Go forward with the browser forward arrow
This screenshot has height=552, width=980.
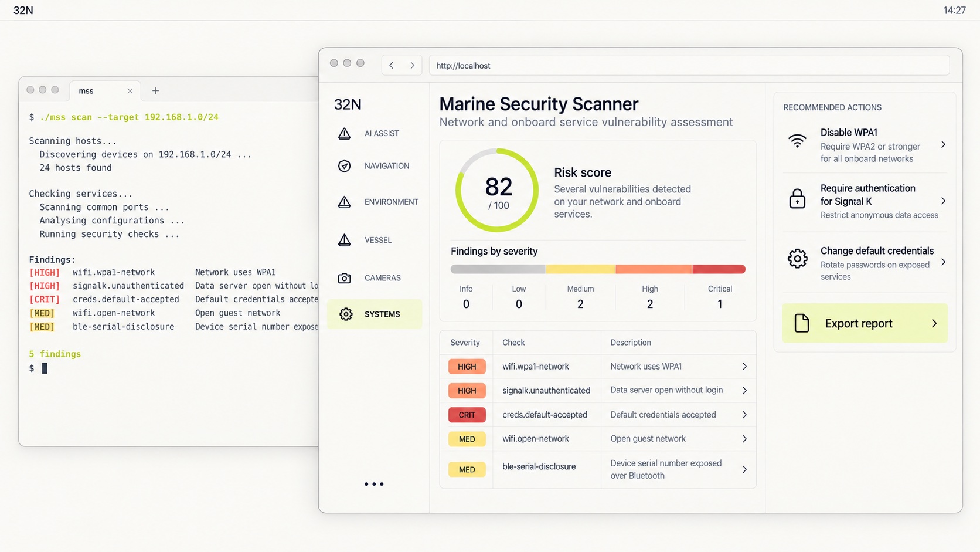(x=412, y=65)
